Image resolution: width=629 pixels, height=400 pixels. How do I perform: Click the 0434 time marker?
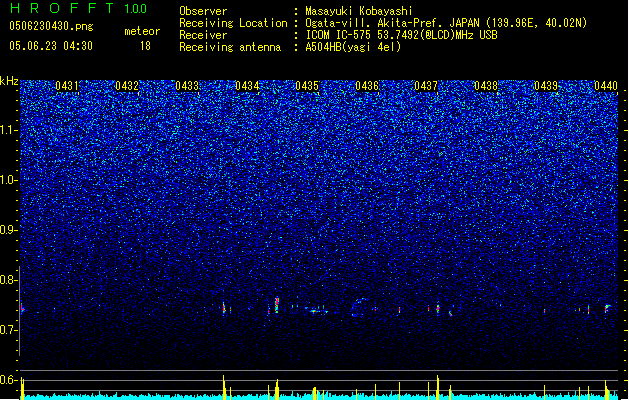[247, 86]
